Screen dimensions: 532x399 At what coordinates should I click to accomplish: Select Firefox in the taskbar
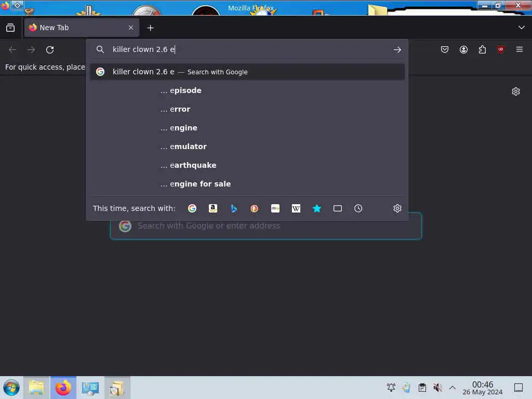(x=63, y=388)
